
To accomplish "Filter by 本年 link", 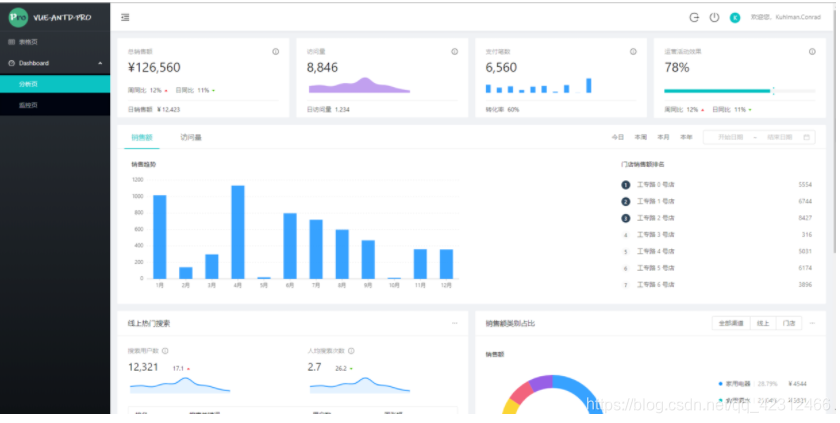I will 686,137.
